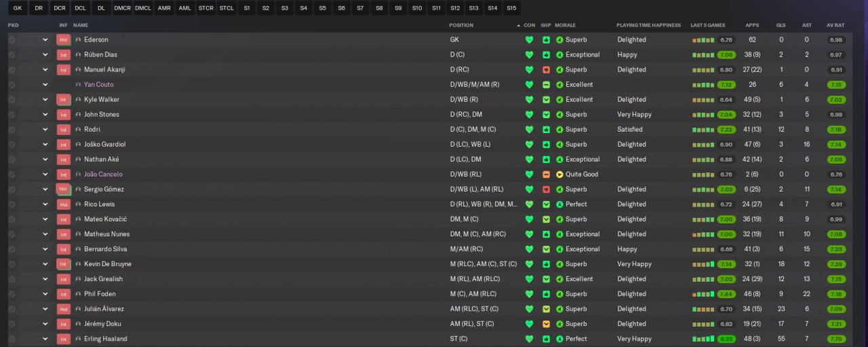868x347 pixels.
Task: Sort by the POSITION column header
Action: click(461, 25)
